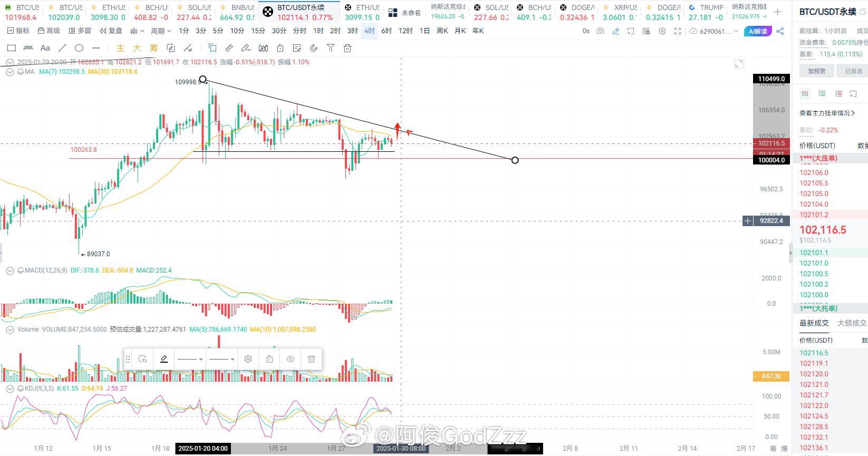868x456 pixels.
Task: Change line color in floating toolbar
Action: pos(163,359)
